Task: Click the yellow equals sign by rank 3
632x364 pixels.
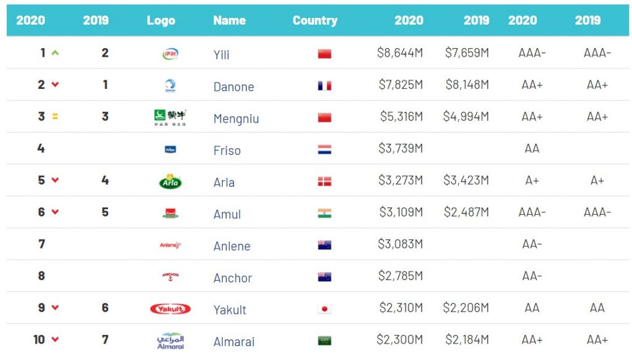Action: 56,117
